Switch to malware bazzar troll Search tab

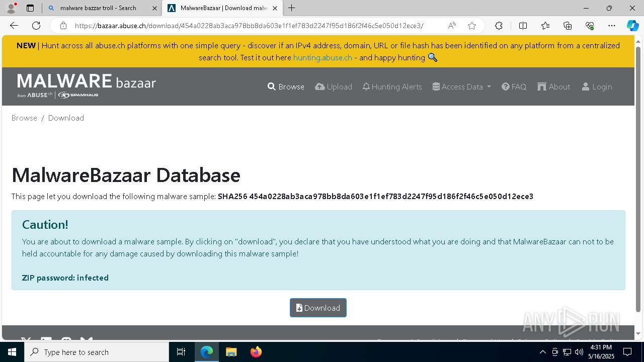coord(98,8)
